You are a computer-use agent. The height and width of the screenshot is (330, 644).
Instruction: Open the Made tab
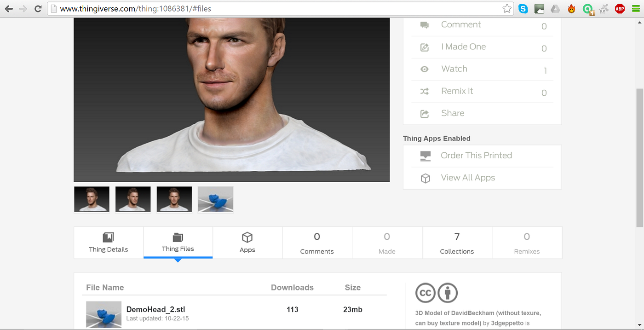point(387,243)
